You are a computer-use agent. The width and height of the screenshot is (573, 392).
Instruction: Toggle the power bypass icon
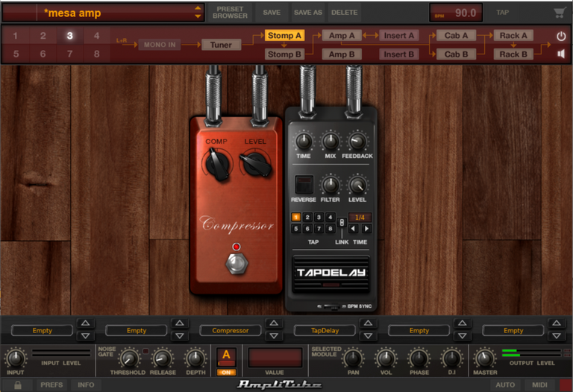[x=561, y=36]
